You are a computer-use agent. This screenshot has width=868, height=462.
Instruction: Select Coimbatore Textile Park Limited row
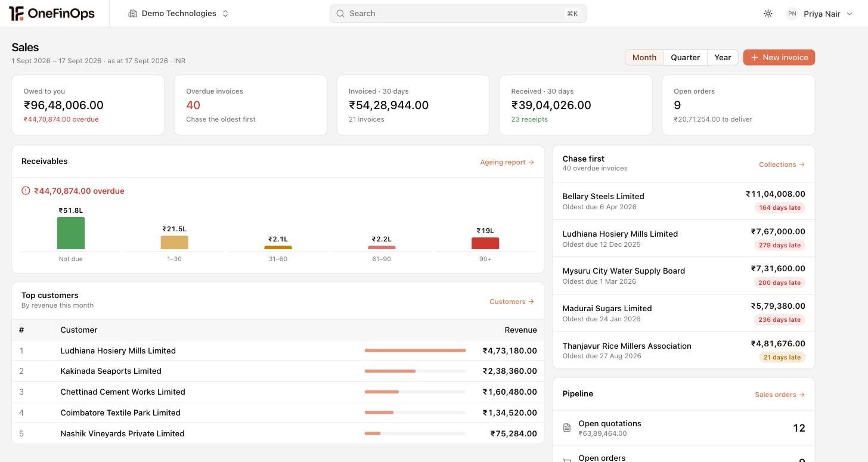278,413
